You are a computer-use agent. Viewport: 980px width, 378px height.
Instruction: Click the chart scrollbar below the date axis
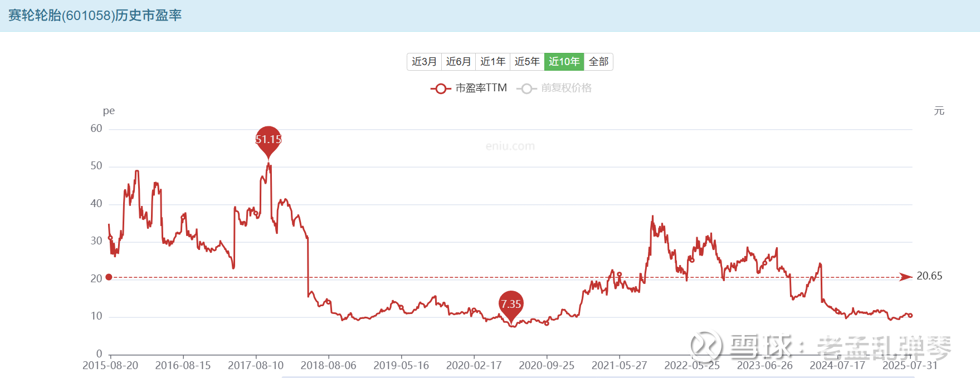point(598,376)
